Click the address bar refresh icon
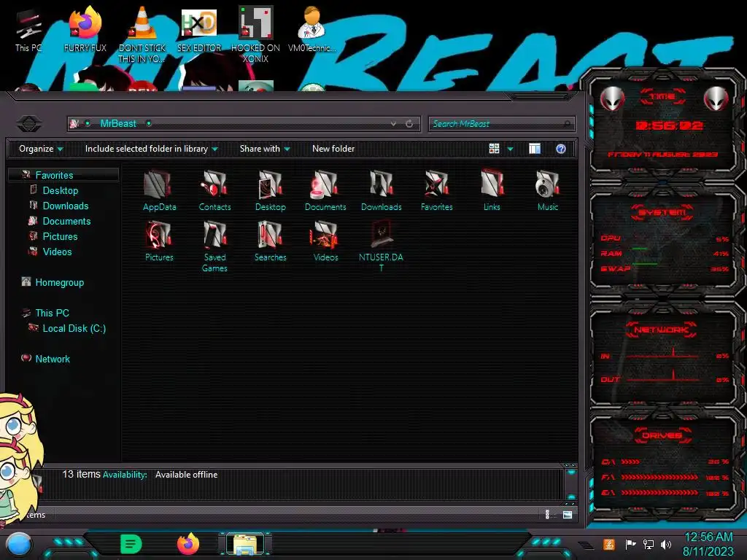 (409, 124)
